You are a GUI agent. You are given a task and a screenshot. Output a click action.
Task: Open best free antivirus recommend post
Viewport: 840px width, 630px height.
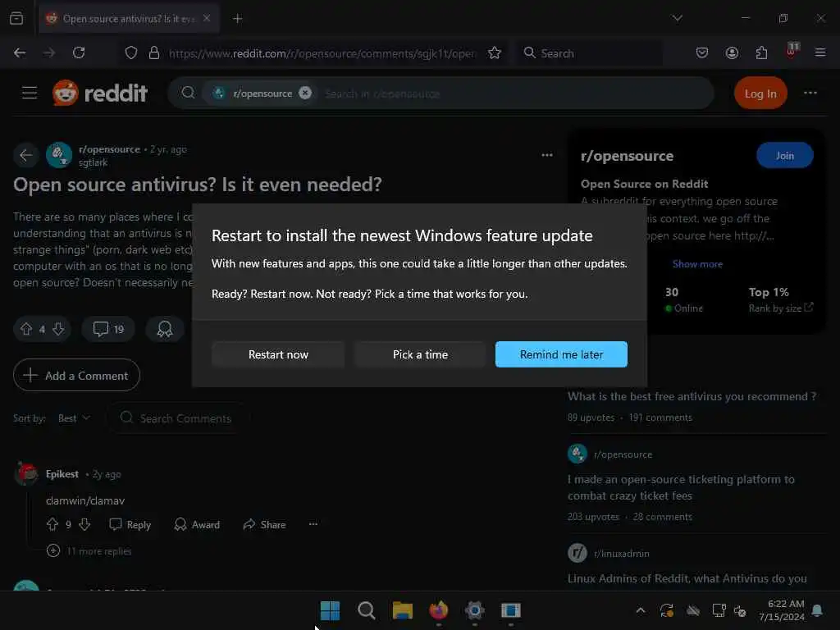692,396
